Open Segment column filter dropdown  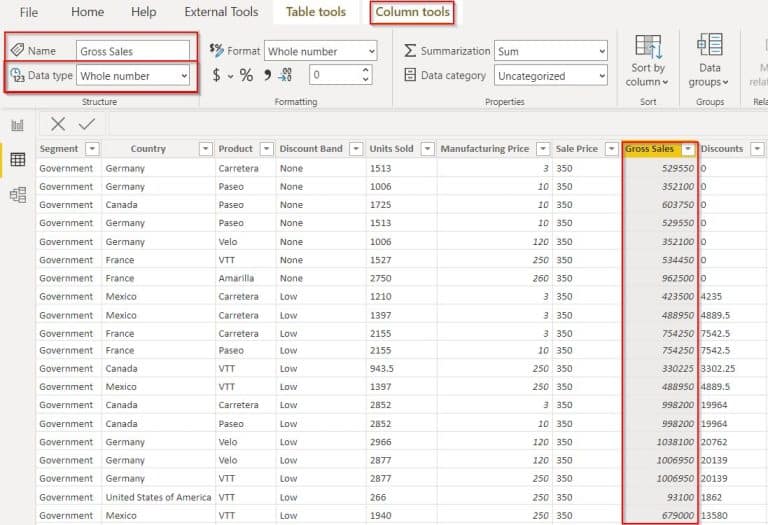point(92,148)
